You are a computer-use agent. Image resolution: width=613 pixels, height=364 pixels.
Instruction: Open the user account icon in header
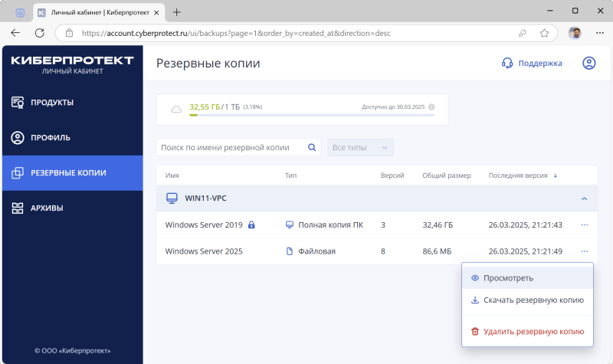tap(588, 63)
